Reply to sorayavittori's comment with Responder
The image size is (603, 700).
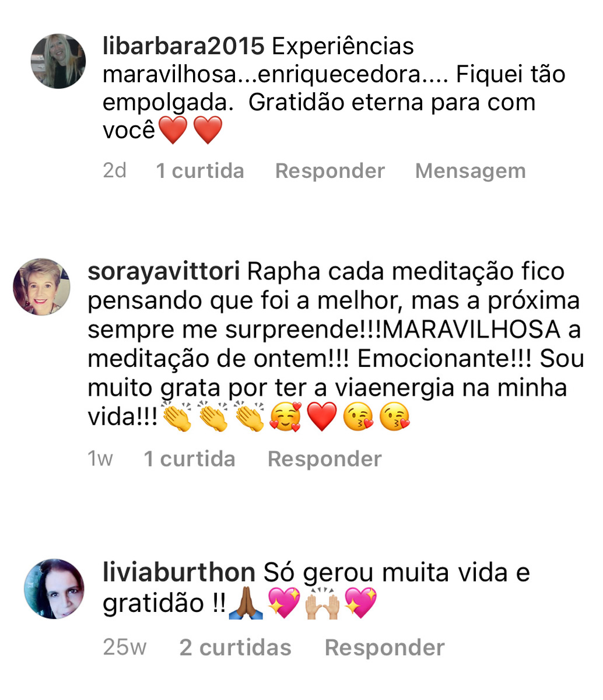[324, 459]
